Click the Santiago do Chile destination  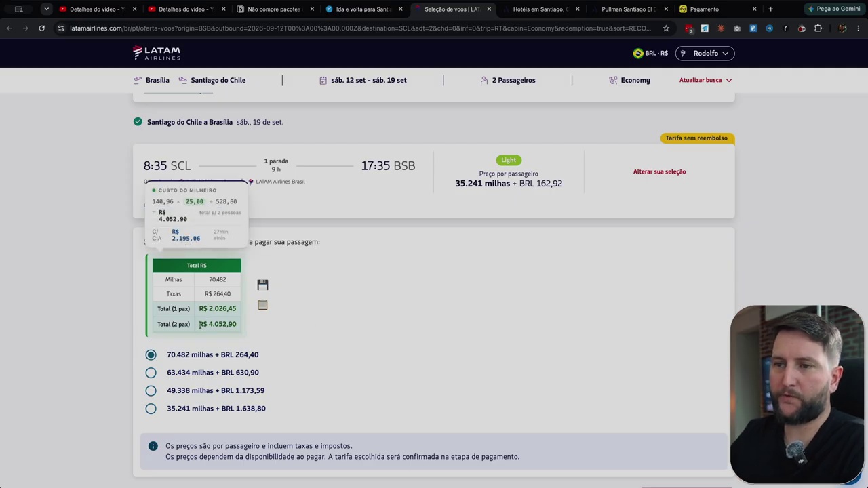point(212,80)
